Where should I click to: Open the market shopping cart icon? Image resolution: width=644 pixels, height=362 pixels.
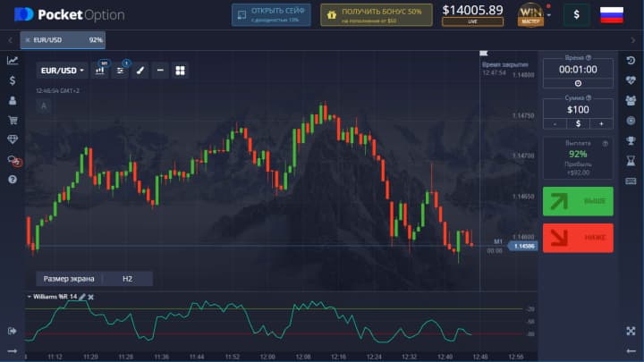pos(13,120)
